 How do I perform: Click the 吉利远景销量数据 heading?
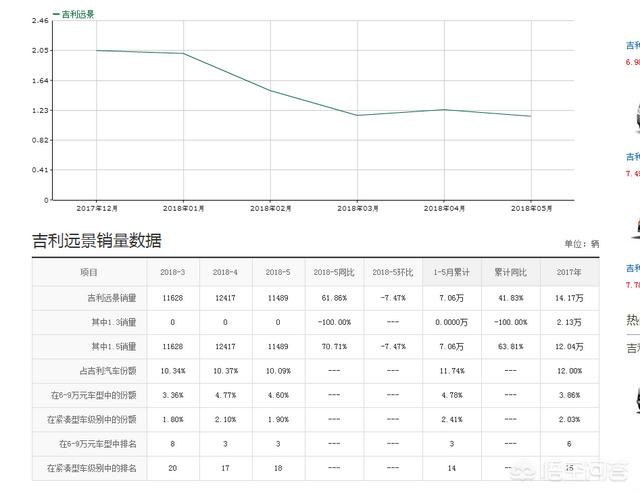(96, 241)
